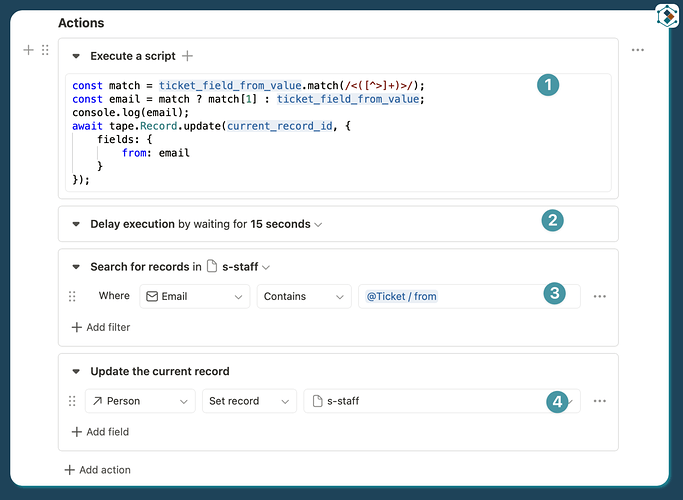Click the drag handle beside the script action
683x500 pixels.
(45, 50)
